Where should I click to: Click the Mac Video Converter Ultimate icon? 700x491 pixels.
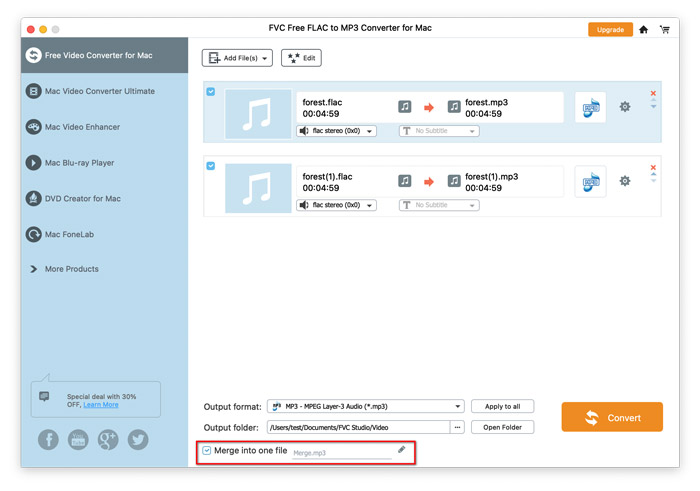pyautogui.click(x=33, y=91)
